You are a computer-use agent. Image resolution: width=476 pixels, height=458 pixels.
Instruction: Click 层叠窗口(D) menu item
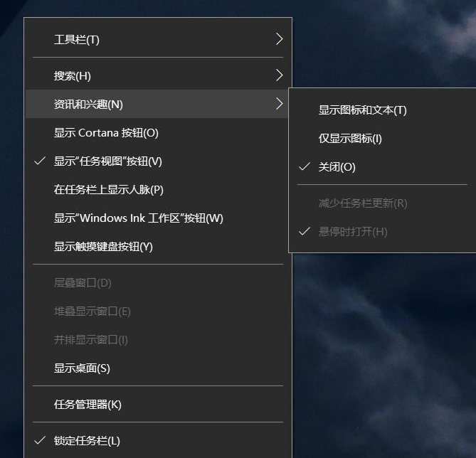(83, 283)
